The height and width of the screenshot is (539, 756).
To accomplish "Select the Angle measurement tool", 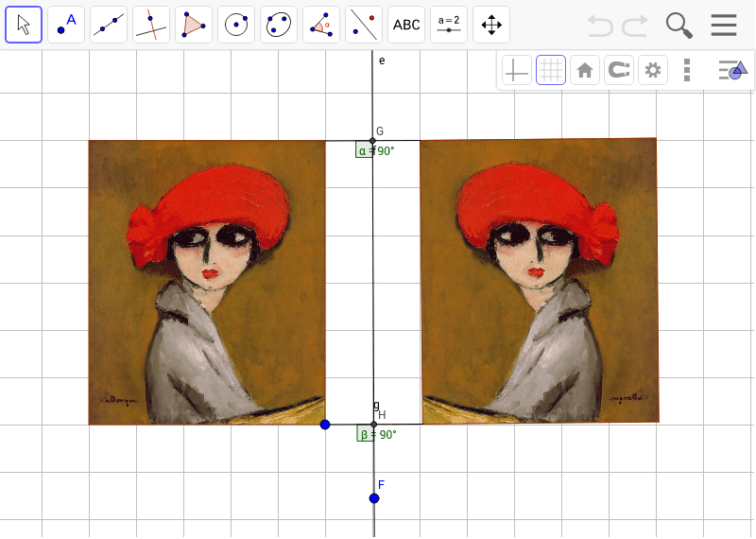I will tap(321, 25).
